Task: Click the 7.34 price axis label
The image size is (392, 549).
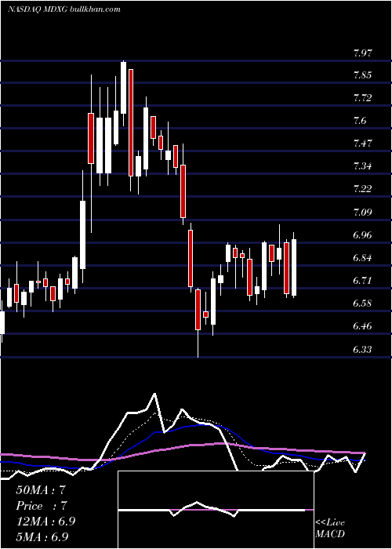Action: (363, 166)
